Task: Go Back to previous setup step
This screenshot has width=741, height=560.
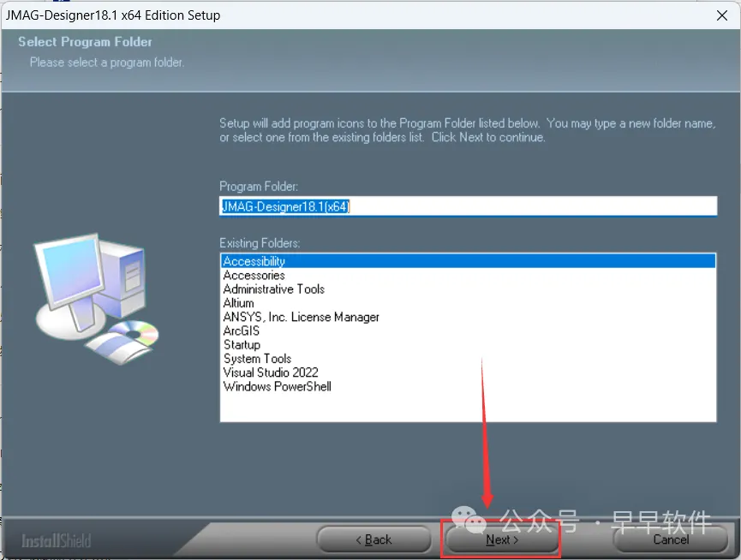Action: (x=373, y=539)
